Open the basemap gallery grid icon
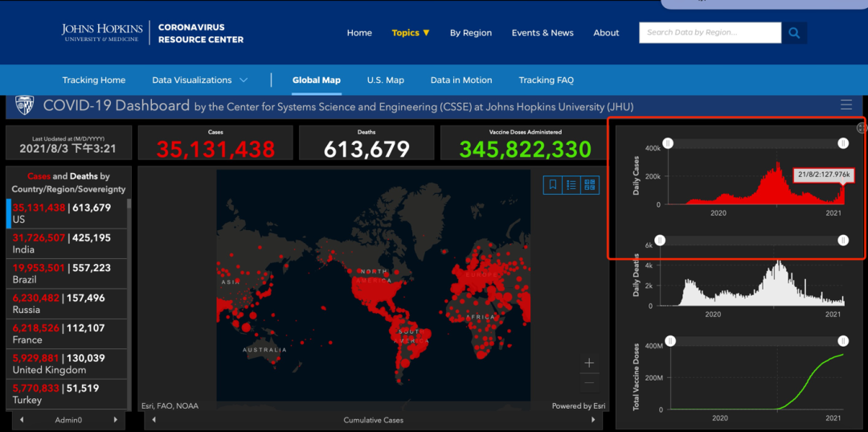The image size is (868, 432). pos(591,185)
